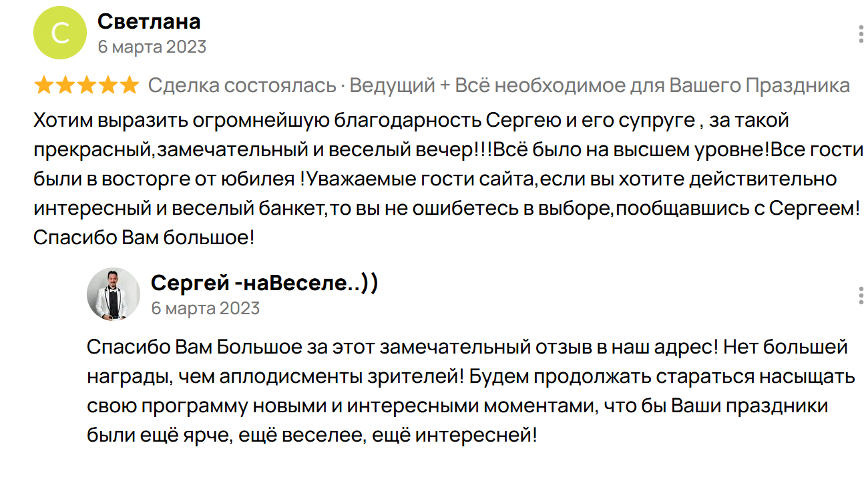Open the reviewer name Светлана
868x485 pixels.
click(149, 21)
